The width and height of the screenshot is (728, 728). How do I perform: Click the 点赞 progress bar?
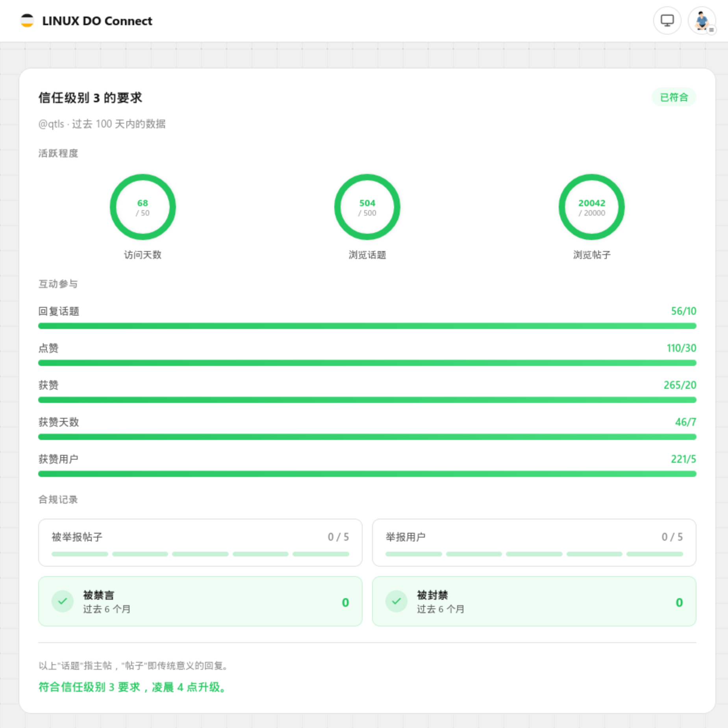[x=367, y=363]
